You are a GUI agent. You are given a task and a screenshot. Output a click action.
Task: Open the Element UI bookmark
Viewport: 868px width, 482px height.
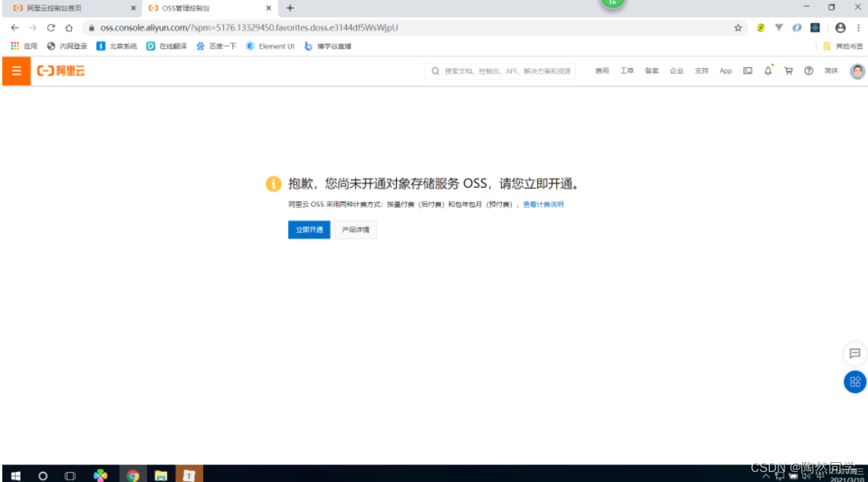pyautogui.click(x=270, y=47)
